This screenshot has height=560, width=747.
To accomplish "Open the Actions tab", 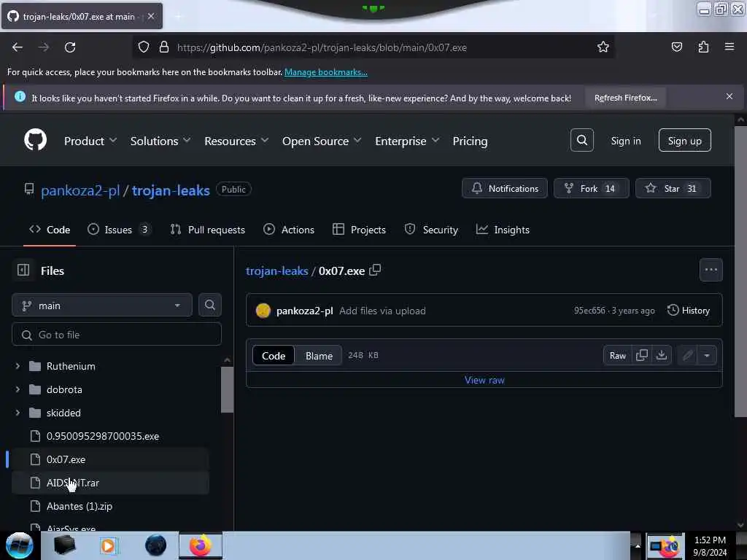I will coord(289,230).
